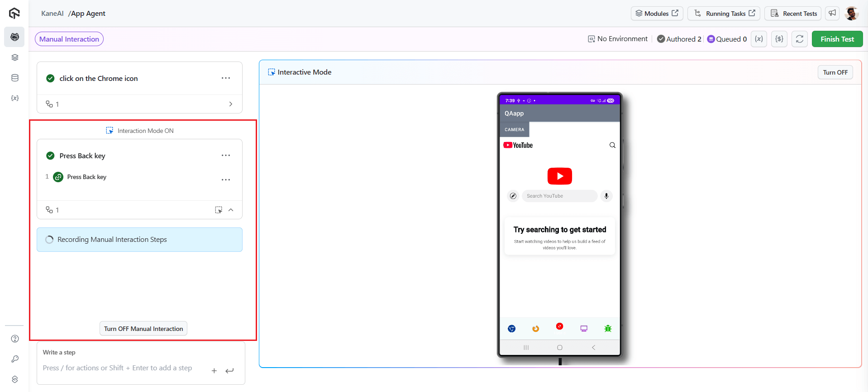Turn OFF Interactive Mode

click(835, 72)
